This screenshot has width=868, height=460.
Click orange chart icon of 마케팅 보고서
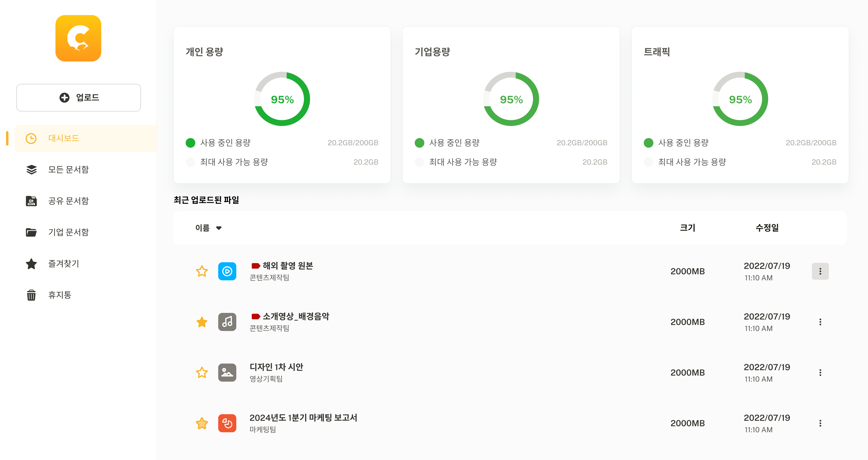[x=227, y=423]
